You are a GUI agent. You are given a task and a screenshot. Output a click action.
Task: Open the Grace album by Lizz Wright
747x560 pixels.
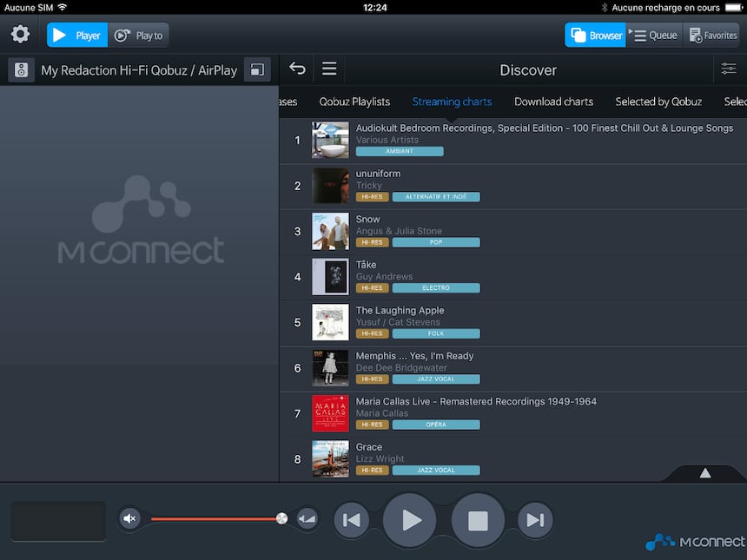(513, 459)
